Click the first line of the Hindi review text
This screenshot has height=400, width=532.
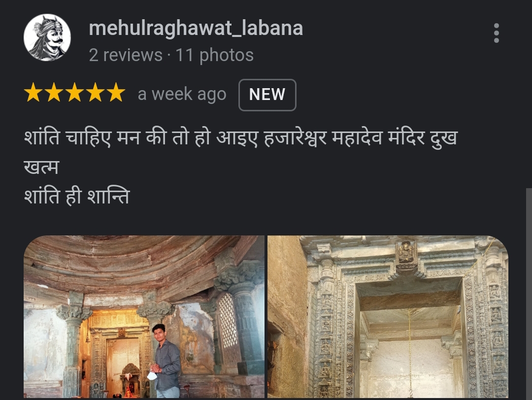(x=241, y=138)
